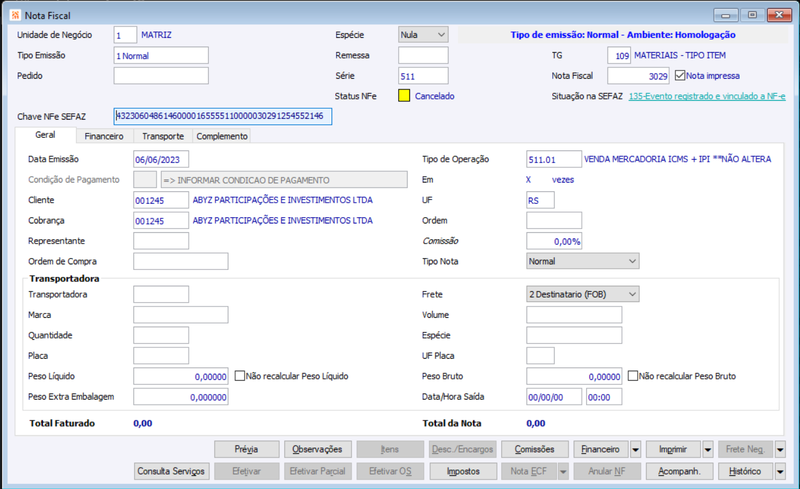Click the Série field showing 511
This screenshot has height=489, width=800.
click(x=423, y=76)
